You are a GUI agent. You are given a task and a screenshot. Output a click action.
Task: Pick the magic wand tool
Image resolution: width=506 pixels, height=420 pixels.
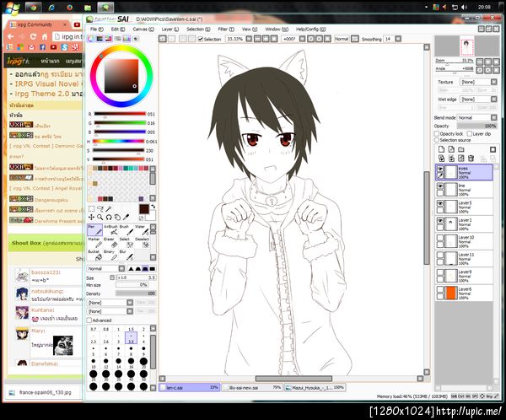point(109,209)
